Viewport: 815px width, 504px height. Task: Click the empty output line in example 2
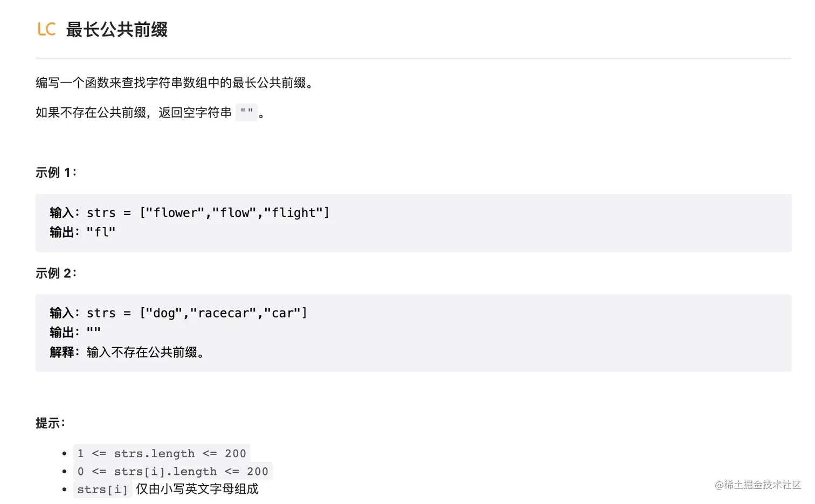pos(75,332)
